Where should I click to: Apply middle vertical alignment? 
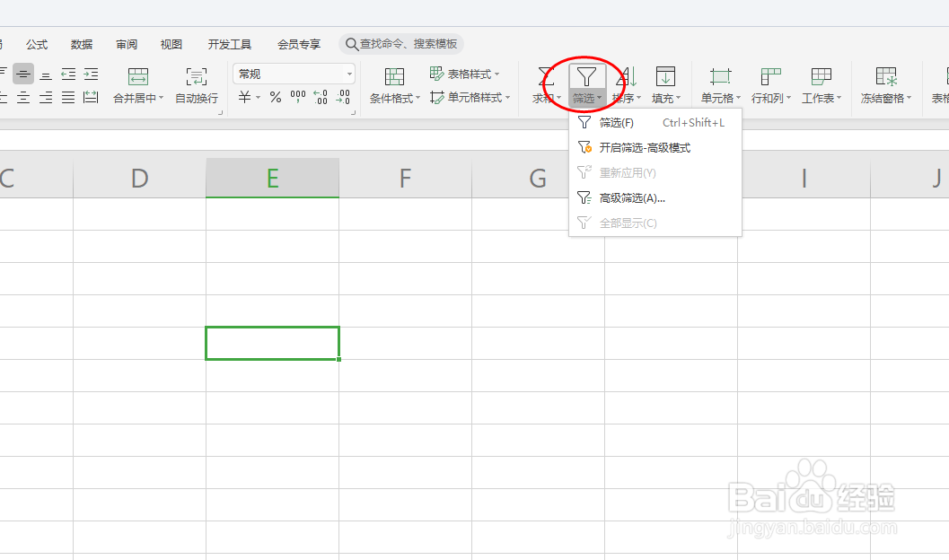point(23,74)
